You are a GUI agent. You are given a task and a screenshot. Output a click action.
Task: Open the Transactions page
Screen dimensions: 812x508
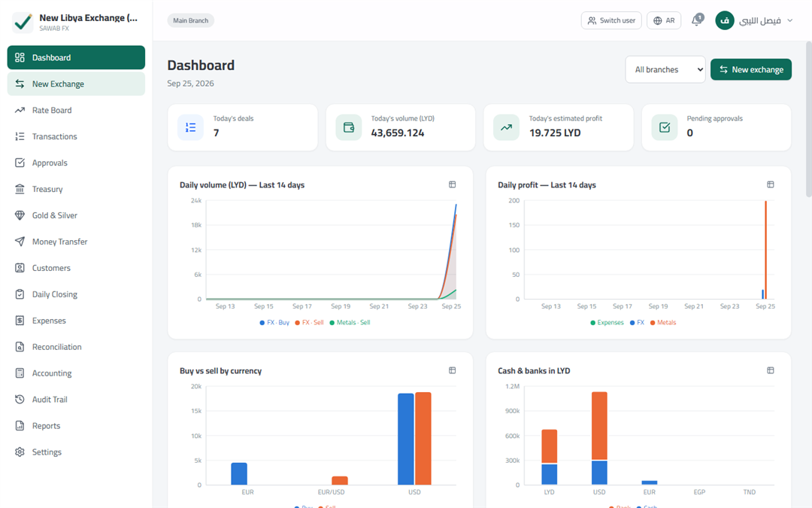(76, 136)
